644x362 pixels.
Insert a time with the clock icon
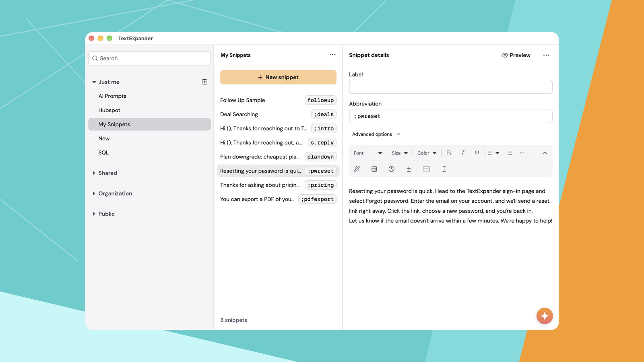click(392, 169)
